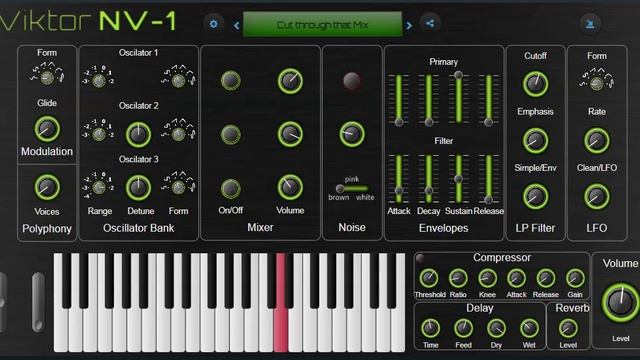The width and height of the screenshot is (640, 360).
Task: Click the Delay Dry knob
Action: 496,328
